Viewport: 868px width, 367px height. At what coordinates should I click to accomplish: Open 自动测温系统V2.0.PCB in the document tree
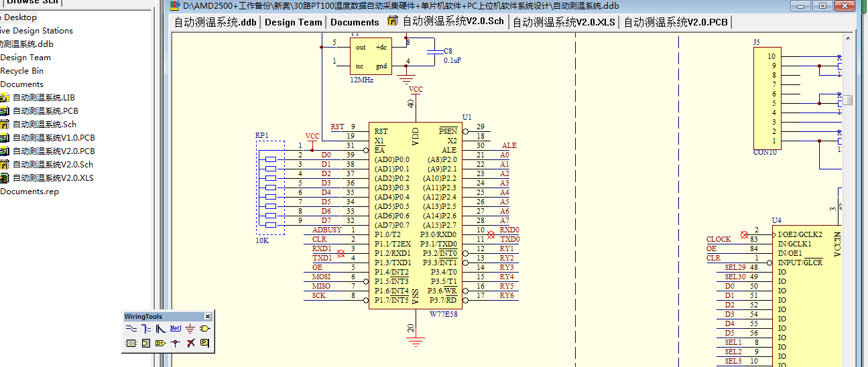(x=54, y=151)
